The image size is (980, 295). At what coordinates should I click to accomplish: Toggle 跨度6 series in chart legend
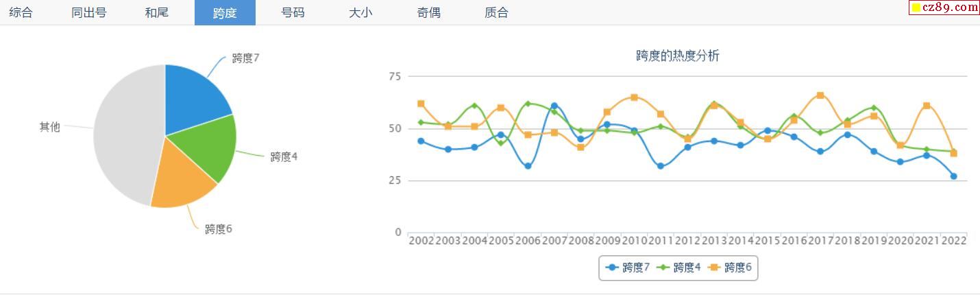[x=730, y=268]
